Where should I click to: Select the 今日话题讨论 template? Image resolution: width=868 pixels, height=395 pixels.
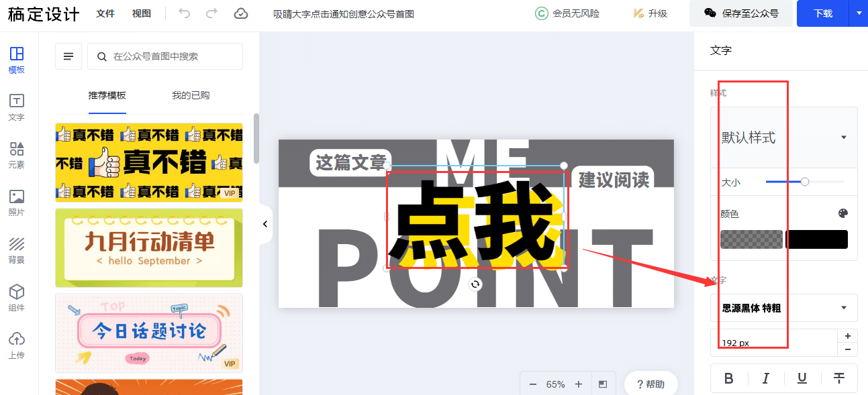point(149,333)
